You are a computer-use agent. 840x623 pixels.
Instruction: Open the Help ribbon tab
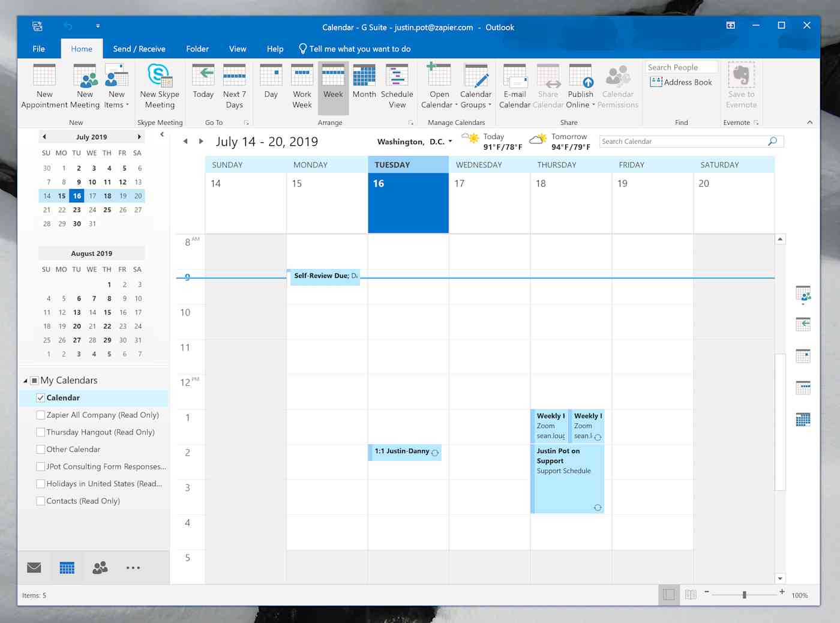(x=275, y=49)
